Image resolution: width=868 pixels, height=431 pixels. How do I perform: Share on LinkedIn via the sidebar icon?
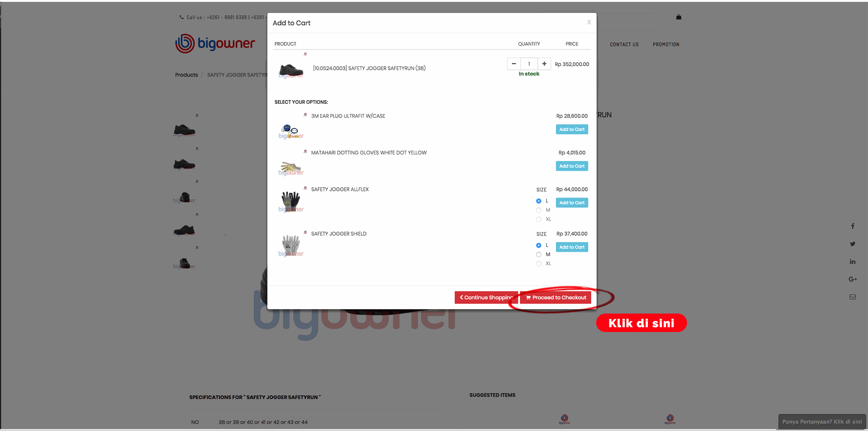(x=852, y=261)
